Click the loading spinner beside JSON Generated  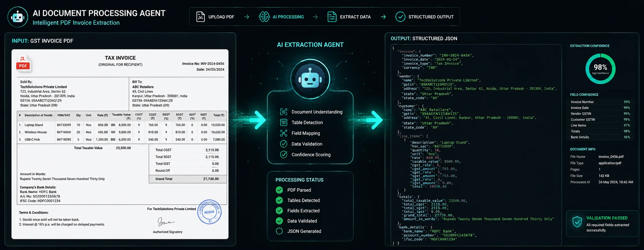point(279,231)
